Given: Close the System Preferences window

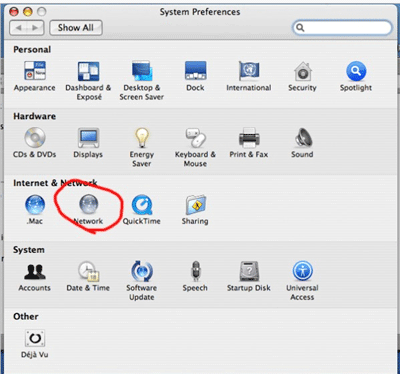Looking at the screenshot, I should (14, 12).
